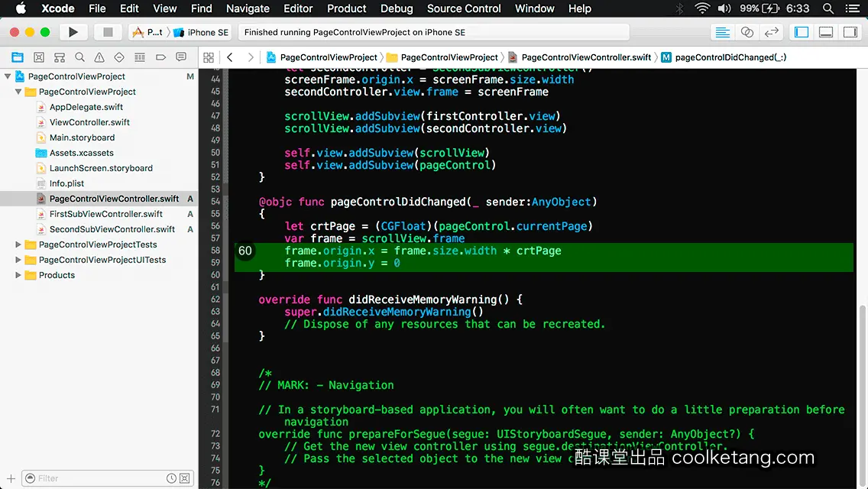Screen dimensions: 868x489
Task: Open the Wi-Fi status menu
Action: 702,8
